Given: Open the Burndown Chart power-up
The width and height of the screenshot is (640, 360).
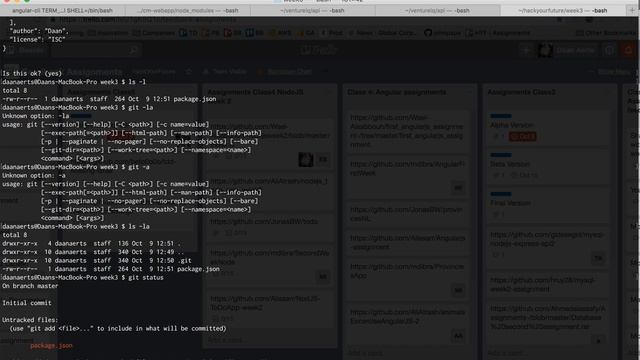Looking at the screenshot, I should (x=285, y=71).
